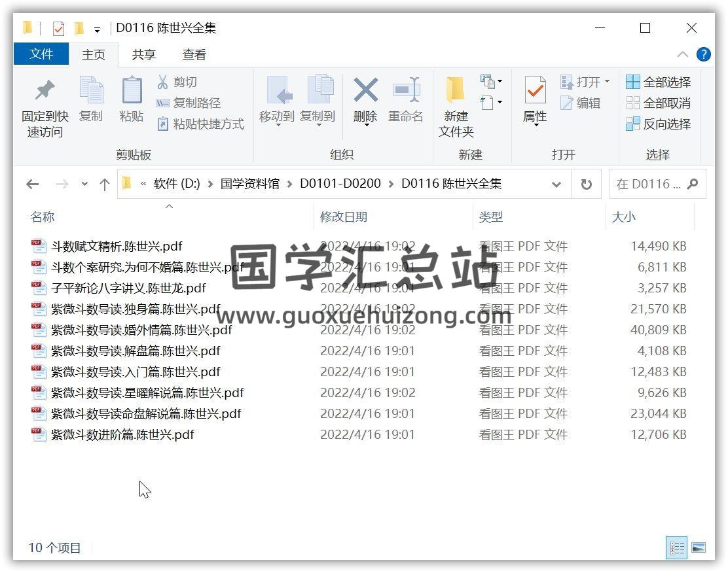Click the Delete (删除) red X icon
This screenshot has width=728, height=573.
click(365, 90)
